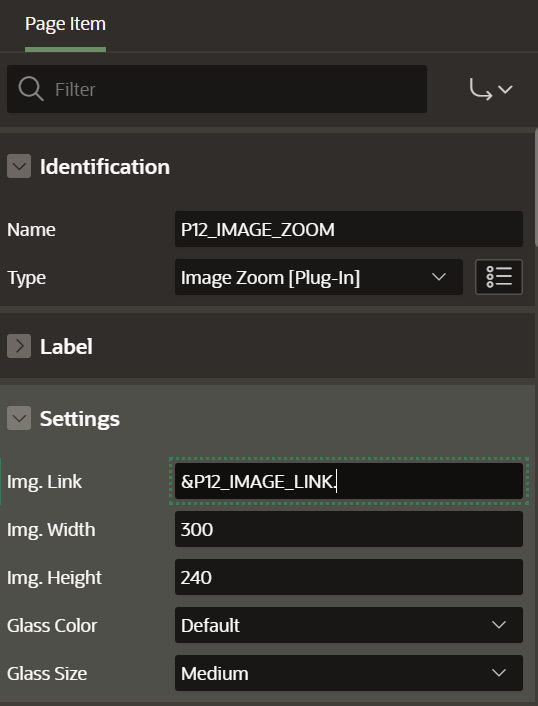Click the Identification heading
Image resolution: width=538 pixels, height=706 pixels.
(105, 167)
